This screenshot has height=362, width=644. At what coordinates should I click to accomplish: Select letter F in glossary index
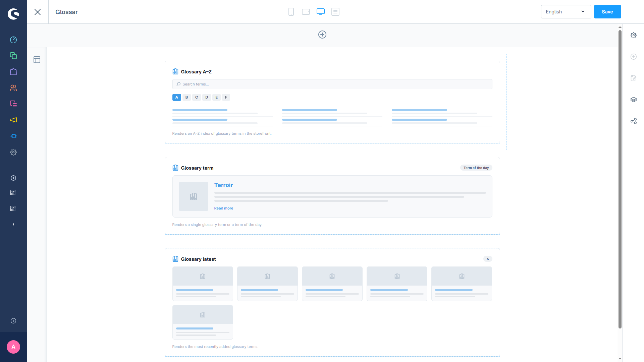pyautogui.click(x=226, y=97)
